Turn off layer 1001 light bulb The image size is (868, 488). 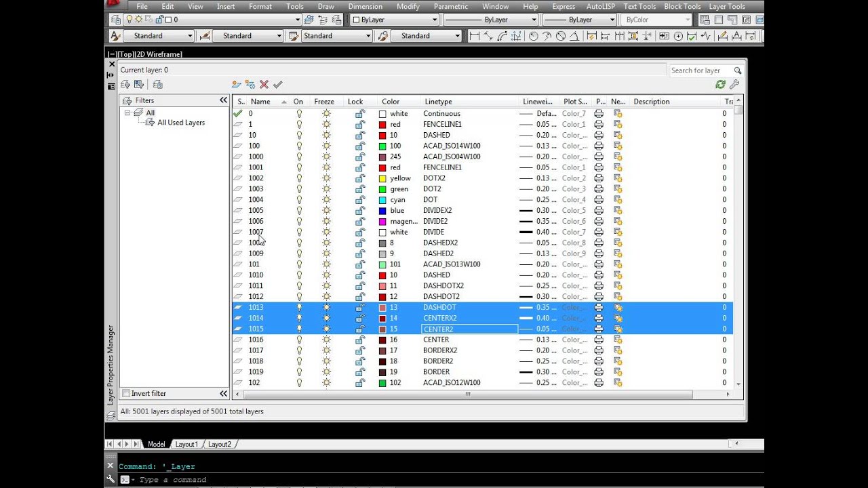pos(299,167)
